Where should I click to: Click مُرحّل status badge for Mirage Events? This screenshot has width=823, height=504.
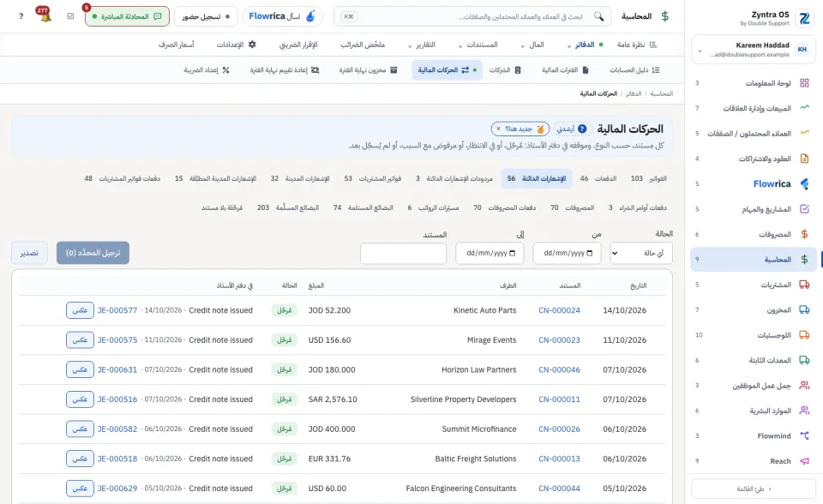(284, 340)
